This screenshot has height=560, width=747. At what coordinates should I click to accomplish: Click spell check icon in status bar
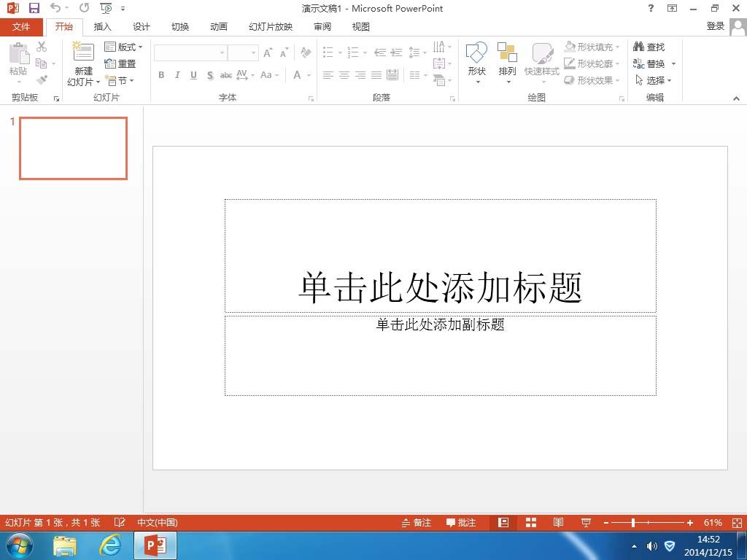pyautogui.click(x=120, y=522)
